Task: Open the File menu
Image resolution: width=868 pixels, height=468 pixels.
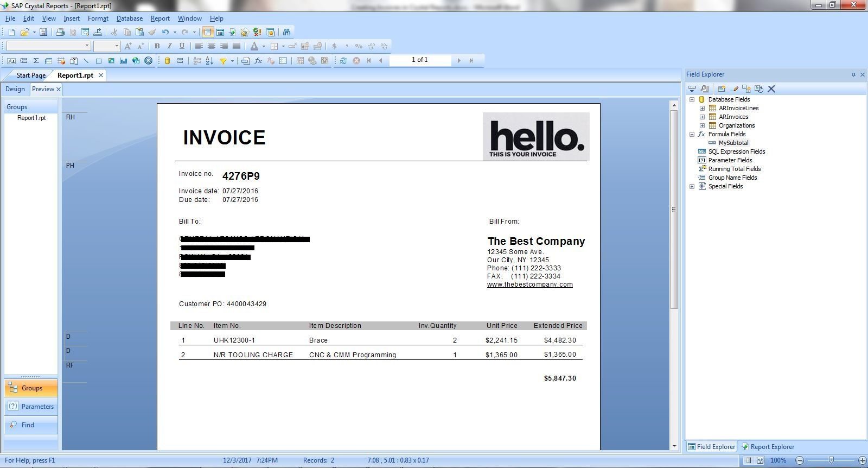Action: [10, 18]
